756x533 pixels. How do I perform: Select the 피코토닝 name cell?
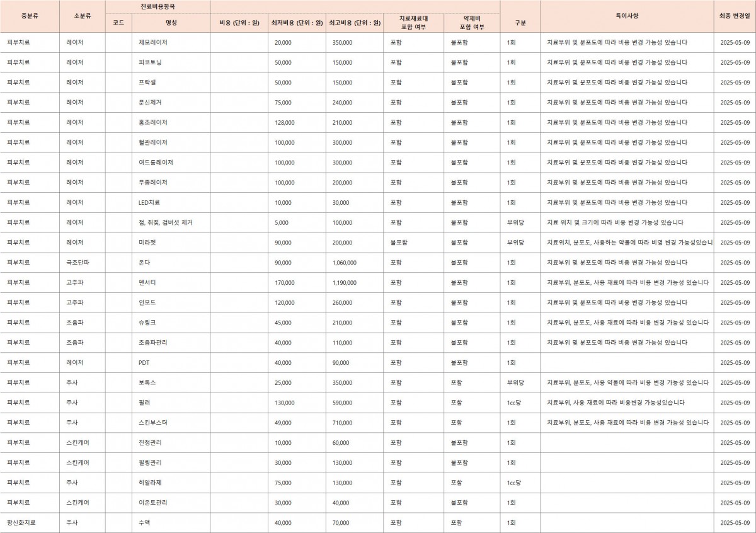150,62
